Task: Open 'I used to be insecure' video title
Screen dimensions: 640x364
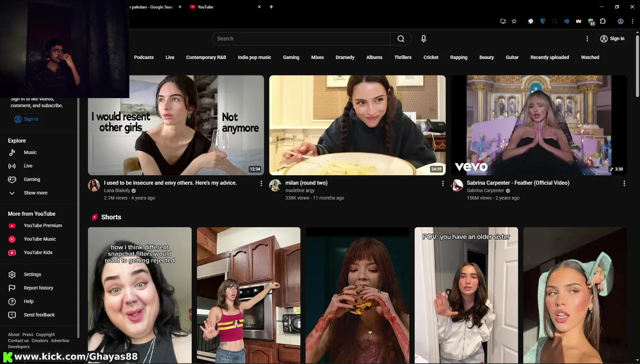Action: 170,183
